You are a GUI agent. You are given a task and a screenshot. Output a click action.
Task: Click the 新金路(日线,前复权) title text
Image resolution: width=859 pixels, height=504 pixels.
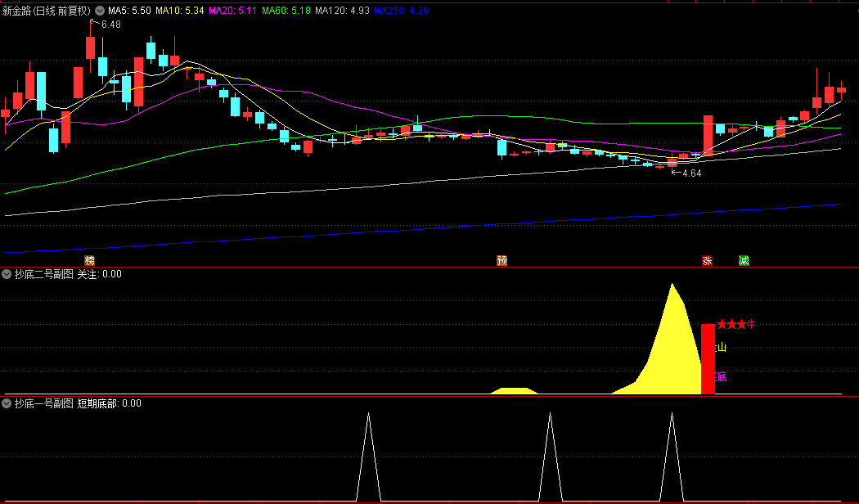47,11
